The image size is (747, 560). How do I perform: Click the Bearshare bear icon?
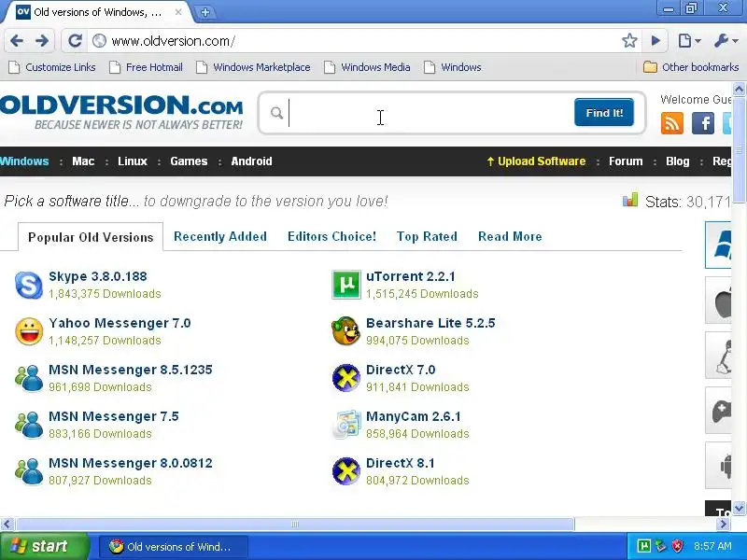(345, 331)
